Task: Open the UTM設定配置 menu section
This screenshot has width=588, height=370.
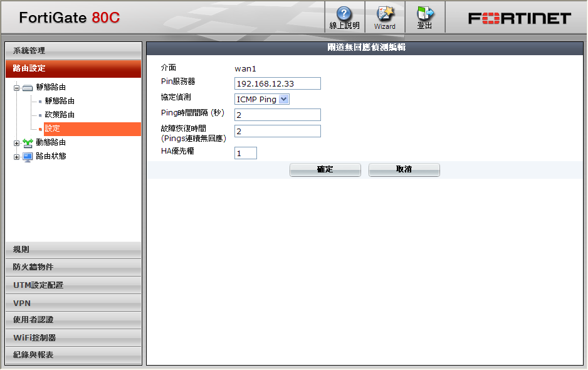Action: [x=73, y=285]
